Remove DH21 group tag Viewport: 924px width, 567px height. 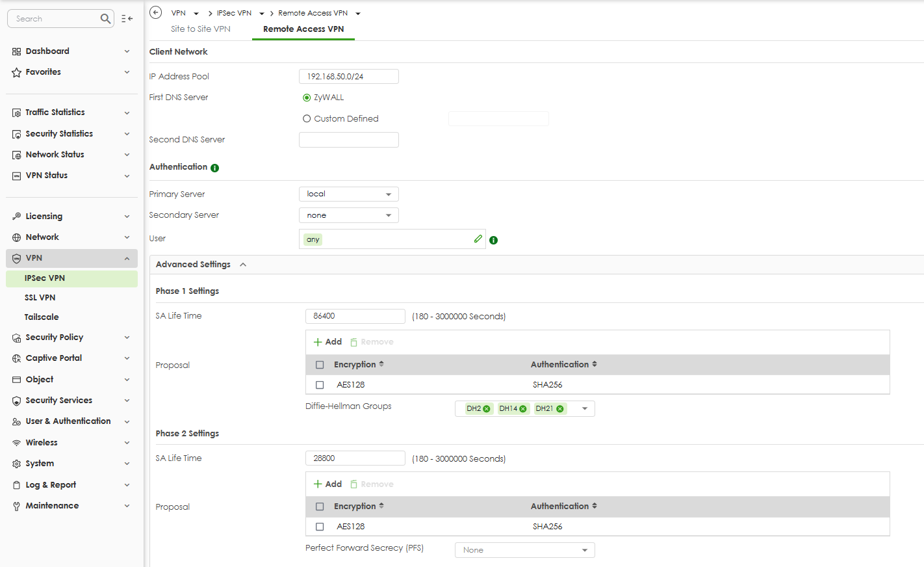pyautogui.click(x=560, y=409)
